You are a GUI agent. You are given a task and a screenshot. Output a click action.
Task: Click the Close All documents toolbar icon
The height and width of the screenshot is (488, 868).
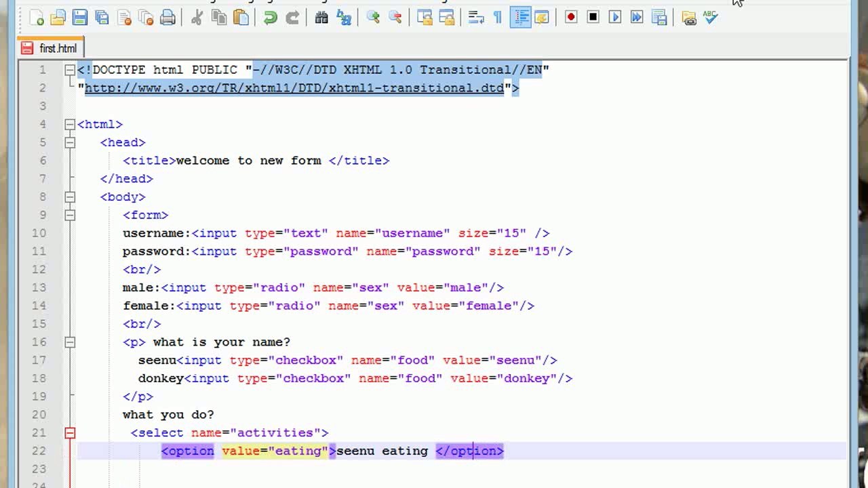[x=146, y=18]
